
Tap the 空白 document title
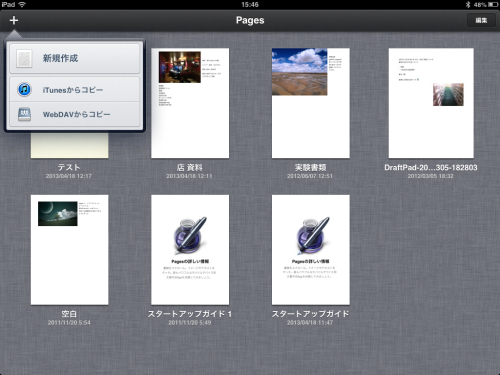[x=69, y=314]
